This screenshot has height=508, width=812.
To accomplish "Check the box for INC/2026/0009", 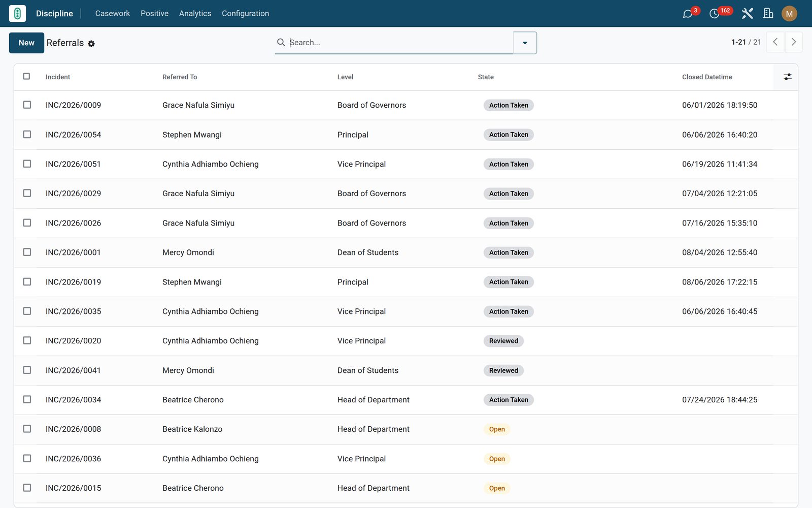I will (27, 105).
